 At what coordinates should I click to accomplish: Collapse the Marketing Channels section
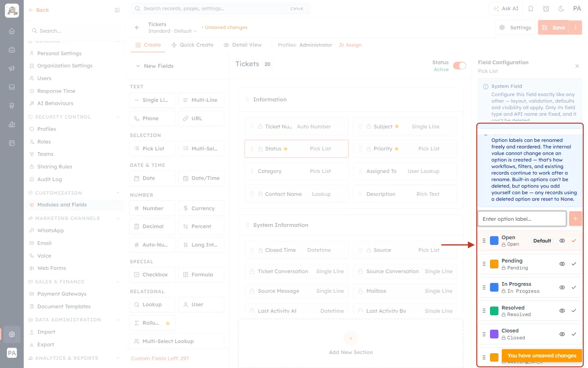click(x=118, y=218)
